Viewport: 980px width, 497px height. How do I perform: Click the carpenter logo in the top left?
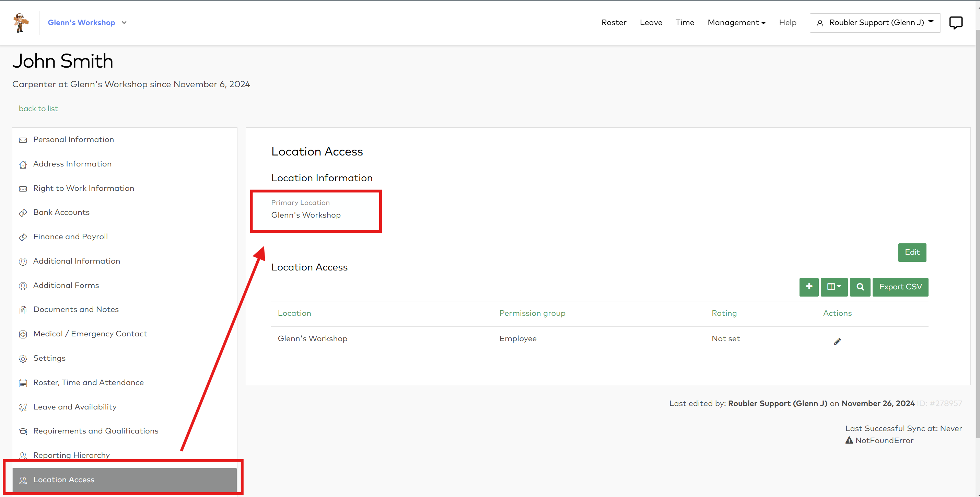[x=21, y=23]
